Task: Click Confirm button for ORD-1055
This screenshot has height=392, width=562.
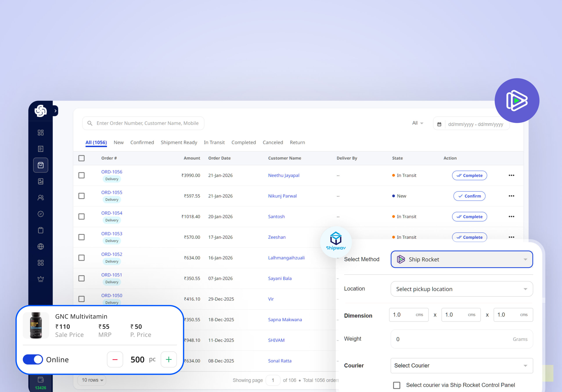Action: (x=469, y=196)
